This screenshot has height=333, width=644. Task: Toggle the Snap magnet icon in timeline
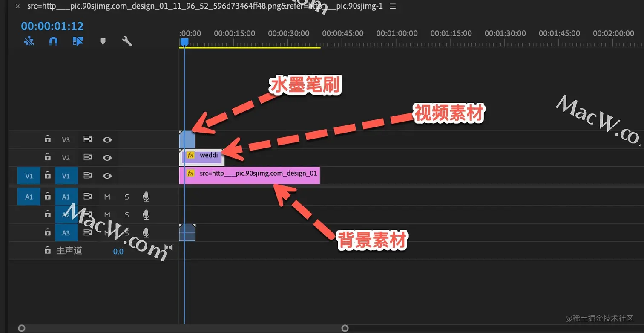click(53, 41)
